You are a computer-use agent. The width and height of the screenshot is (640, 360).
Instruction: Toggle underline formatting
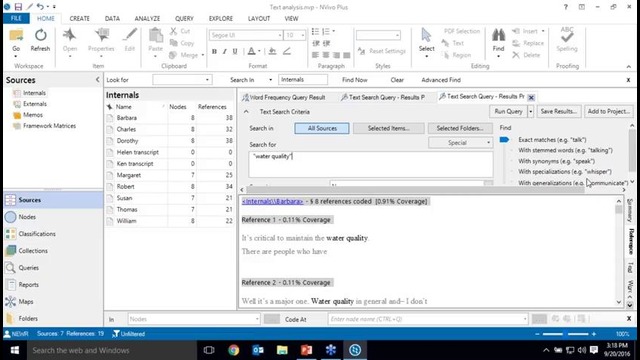pos(235,51)
